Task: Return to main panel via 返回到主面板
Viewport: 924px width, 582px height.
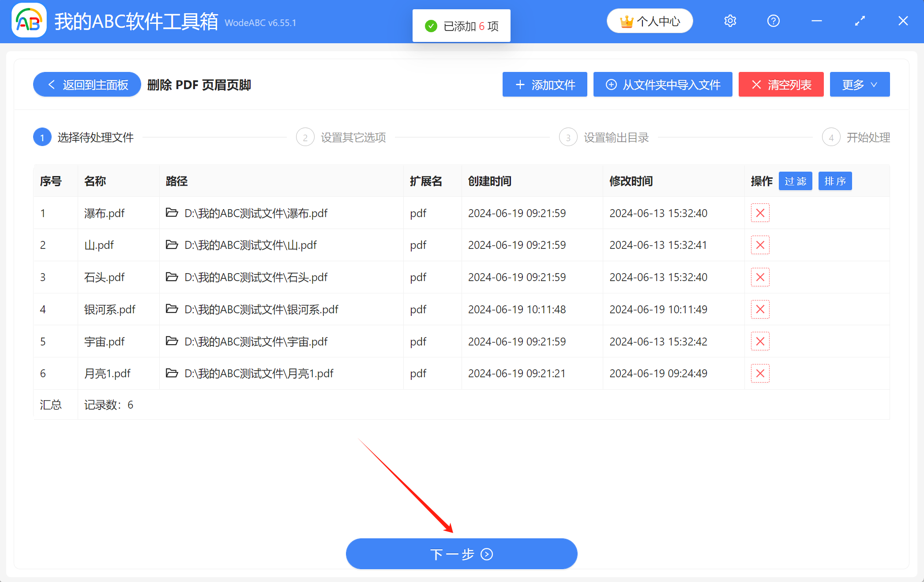Action: [86, 84]
